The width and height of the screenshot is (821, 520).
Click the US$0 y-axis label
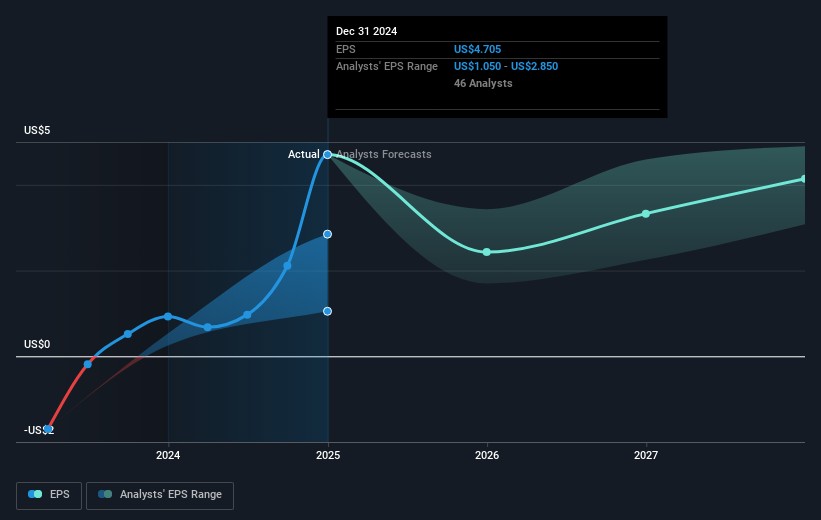click(x=40, y=344)
